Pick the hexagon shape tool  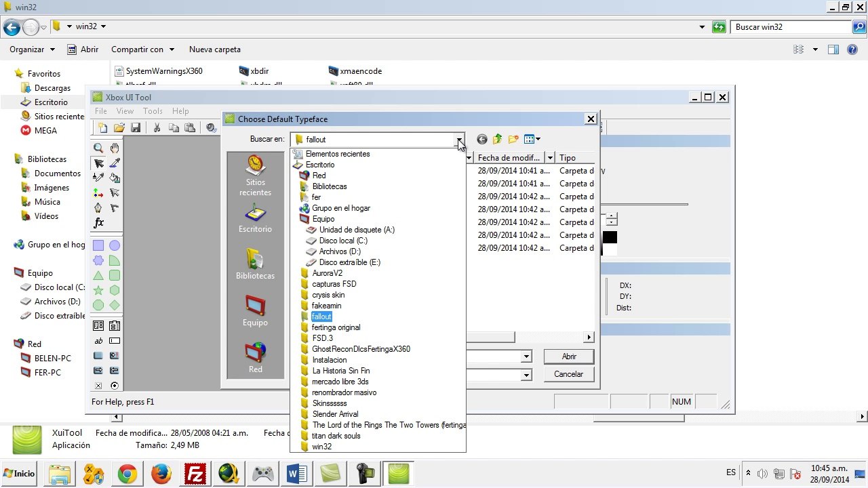(115, 290)
